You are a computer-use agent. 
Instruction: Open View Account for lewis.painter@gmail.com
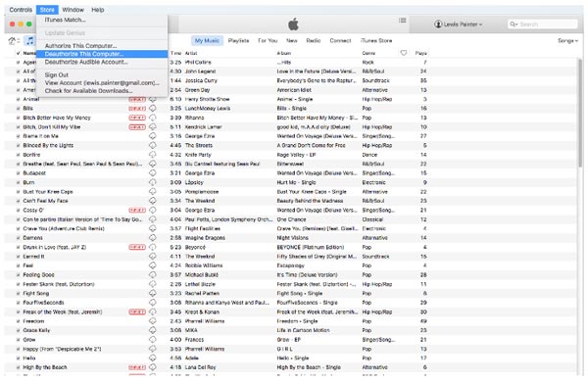[102, 83]
